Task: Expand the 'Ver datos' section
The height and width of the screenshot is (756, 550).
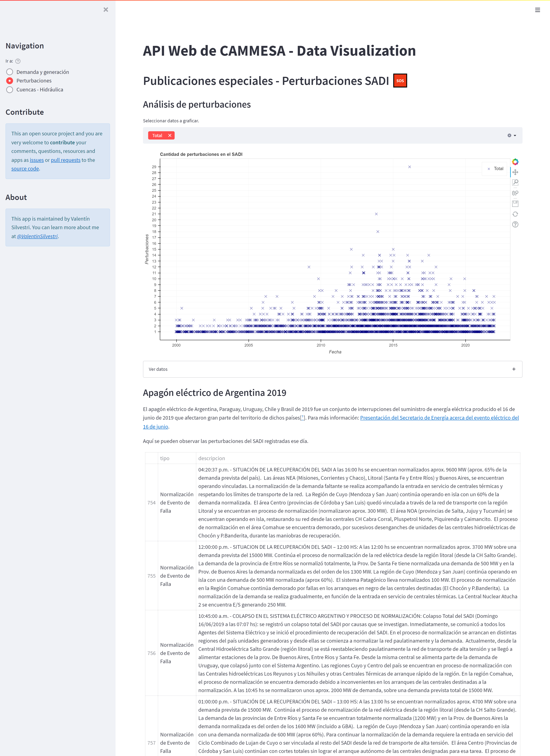Action: (x=333, y=369)
